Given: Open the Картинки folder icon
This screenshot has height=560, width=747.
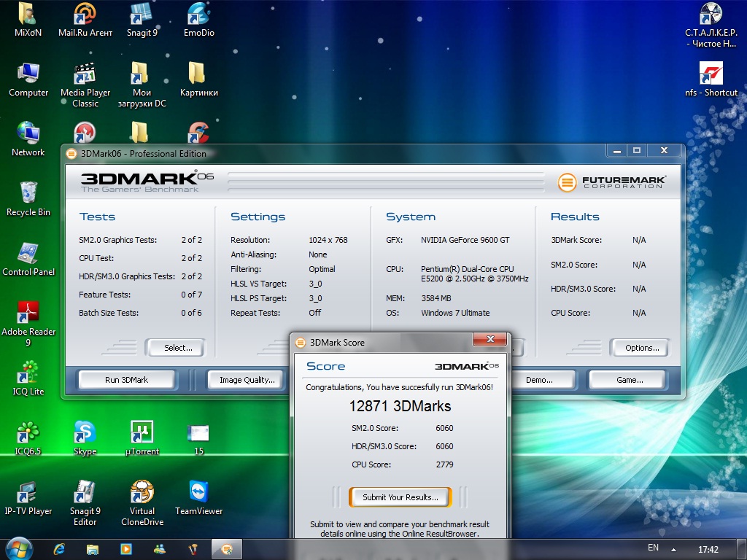Looking at the screenshot, I should 198,79.
